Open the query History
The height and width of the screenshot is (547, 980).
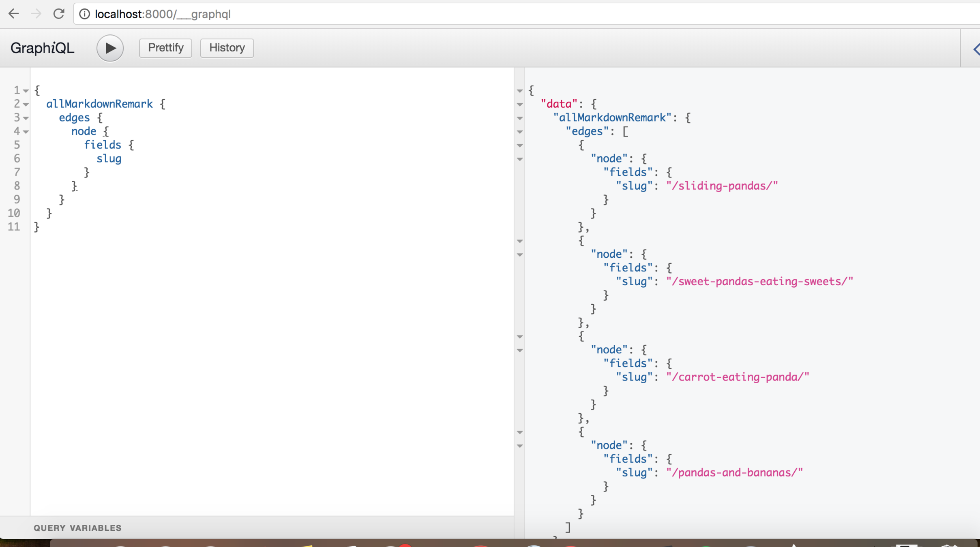coord(227,48)
